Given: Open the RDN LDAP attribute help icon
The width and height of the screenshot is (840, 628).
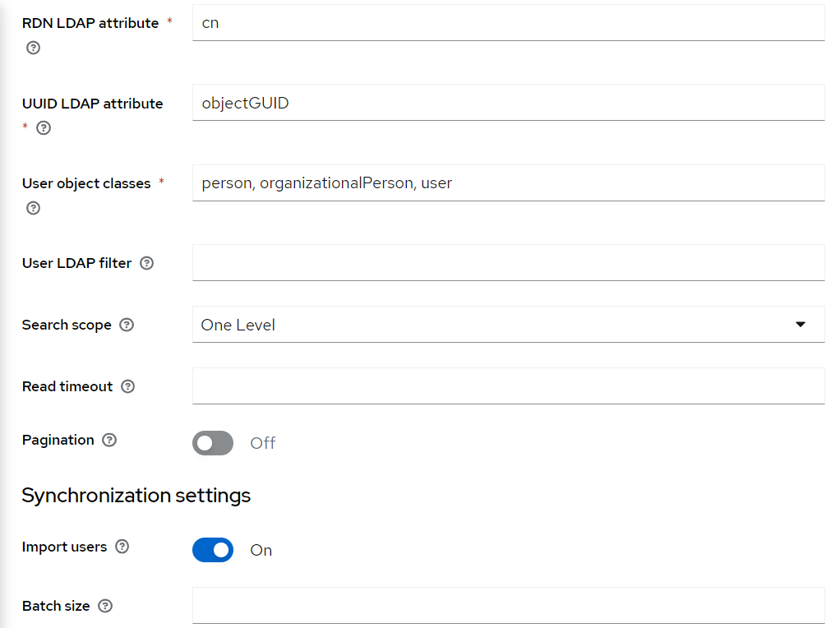Looking at the screenshot, I should (33, 48).
